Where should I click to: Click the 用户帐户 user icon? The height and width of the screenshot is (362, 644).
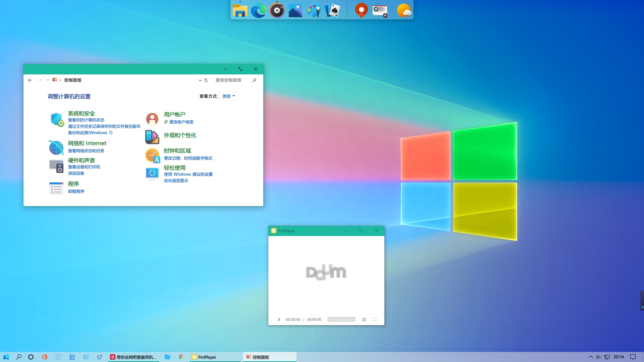pos(152,119)
